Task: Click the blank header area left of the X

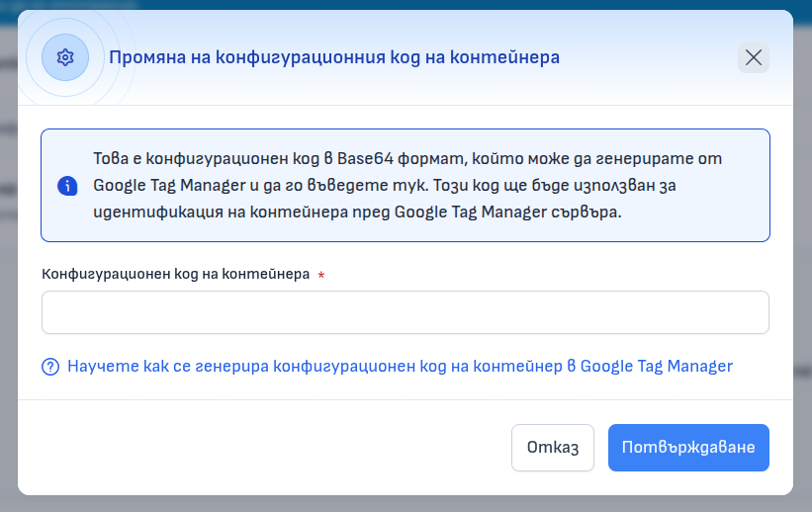Action: tap(653, 57)
